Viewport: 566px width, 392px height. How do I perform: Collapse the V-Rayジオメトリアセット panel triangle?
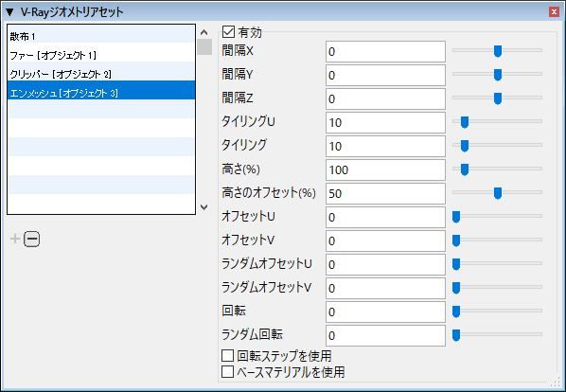[9, 12]
